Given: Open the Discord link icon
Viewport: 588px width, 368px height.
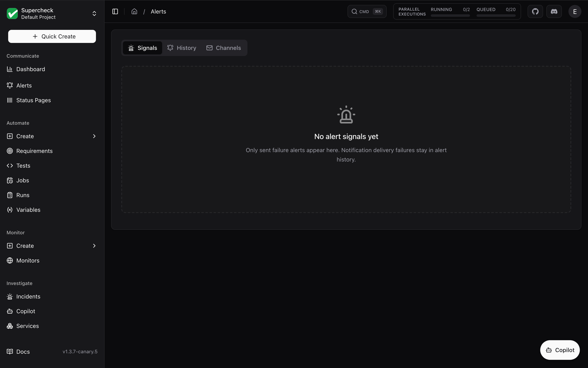Looking at the screenshot, I should click(x=554, y=11).
